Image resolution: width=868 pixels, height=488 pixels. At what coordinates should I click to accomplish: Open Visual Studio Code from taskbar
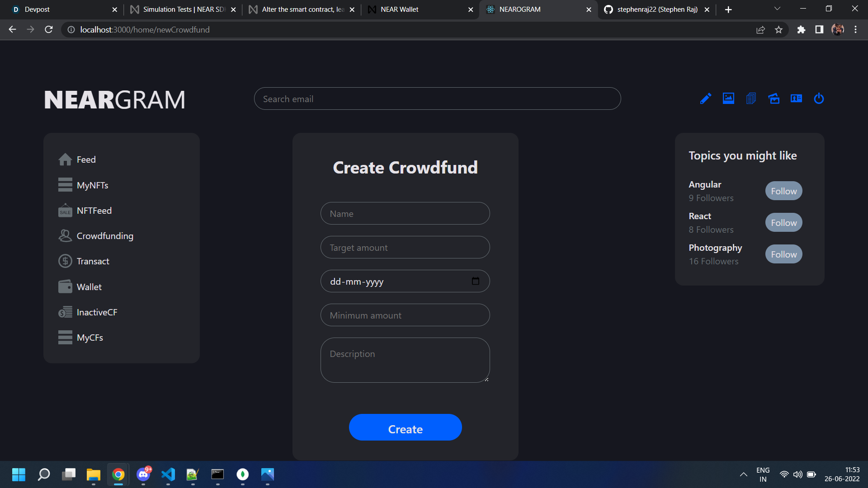[x=168, y=474]
